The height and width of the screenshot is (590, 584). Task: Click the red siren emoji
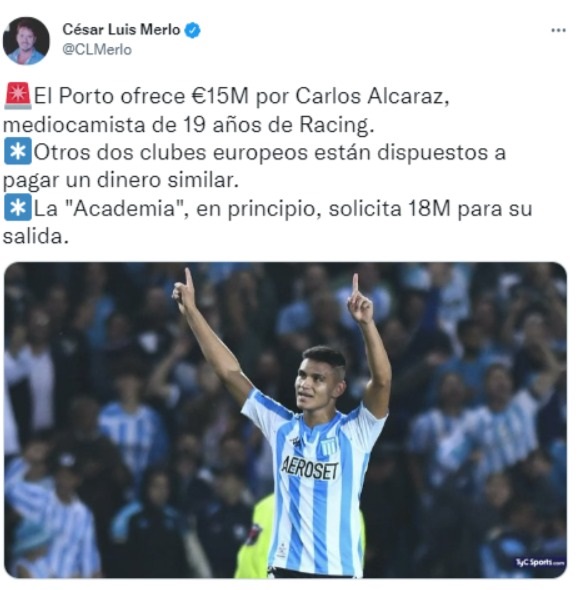click(18, 96)
